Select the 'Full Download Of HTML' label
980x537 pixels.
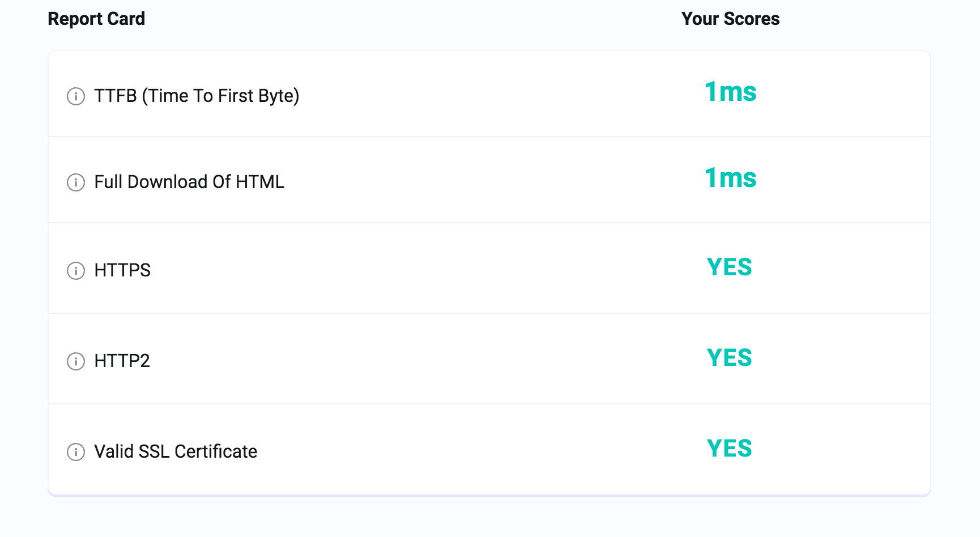189,182
